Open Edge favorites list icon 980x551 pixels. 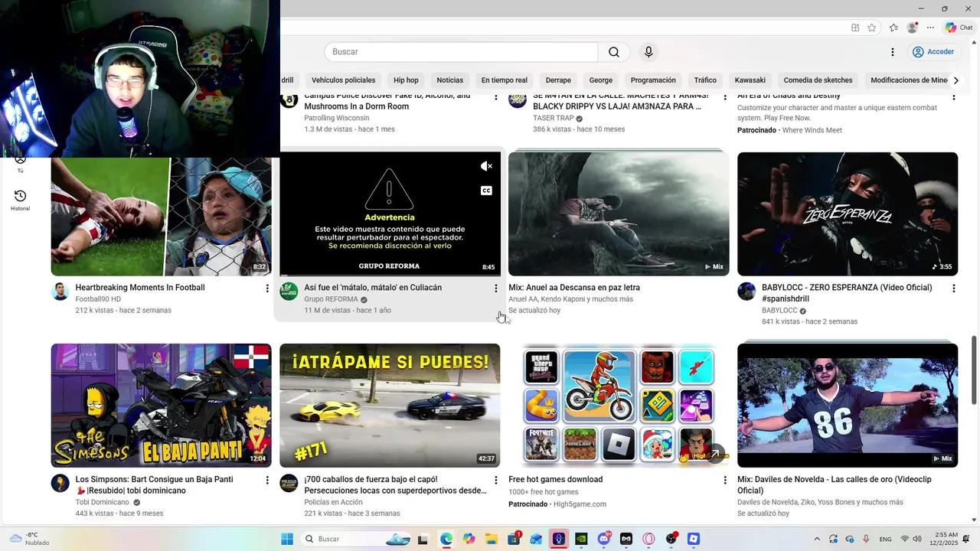[x=893, y=28]
